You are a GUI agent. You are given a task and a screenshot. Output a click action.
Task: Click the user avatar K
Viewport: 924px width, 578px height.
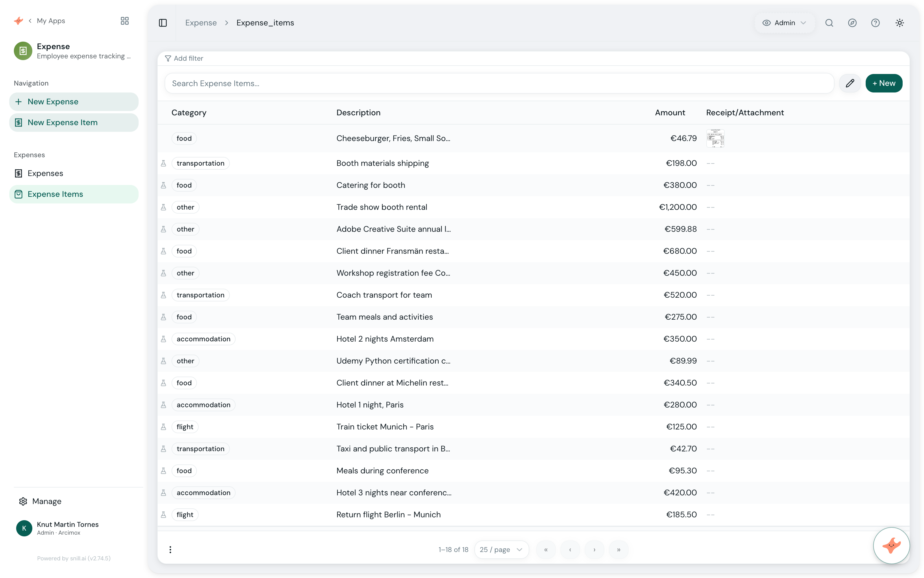(x=24, y=528)
